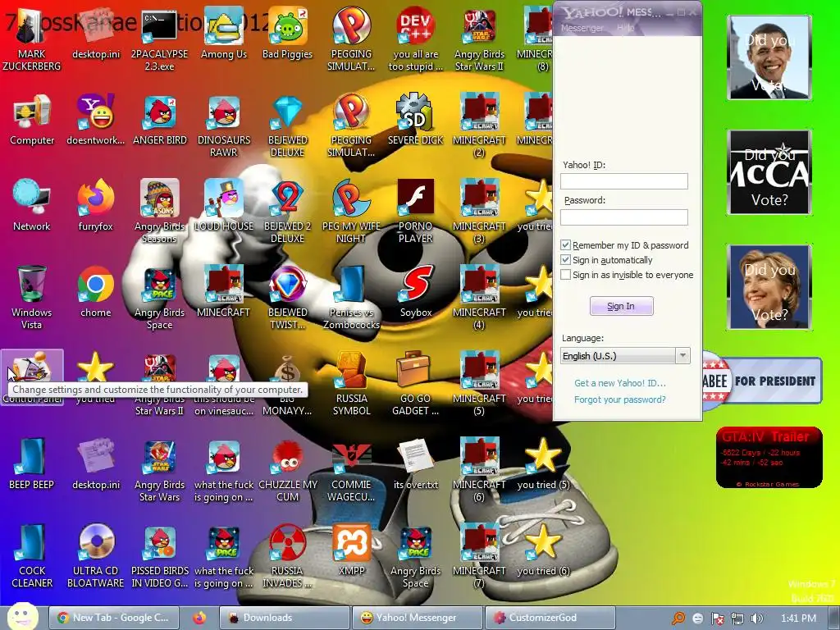Open the Messenger menu in Yahoo Messenger
Image resolution: width=840 pixels, height=630 pixels.
click(x=582, y=28)
